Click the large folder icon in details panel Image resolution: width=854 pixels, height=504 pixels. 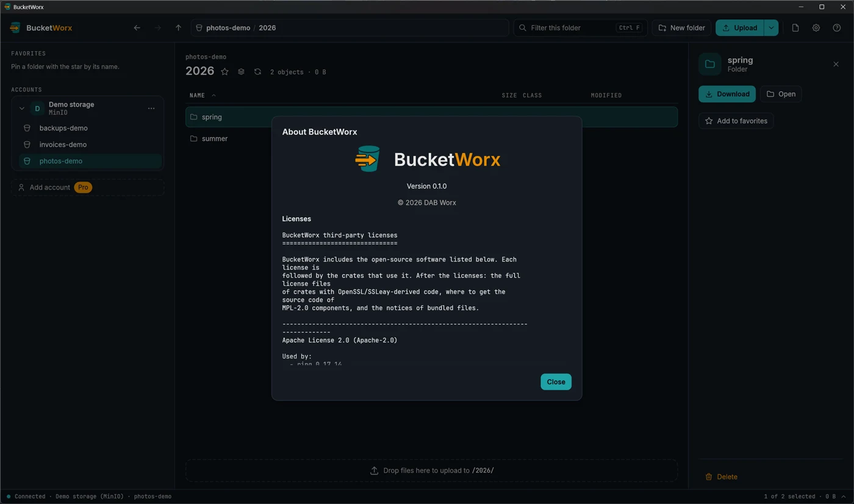tap(710, 64)
